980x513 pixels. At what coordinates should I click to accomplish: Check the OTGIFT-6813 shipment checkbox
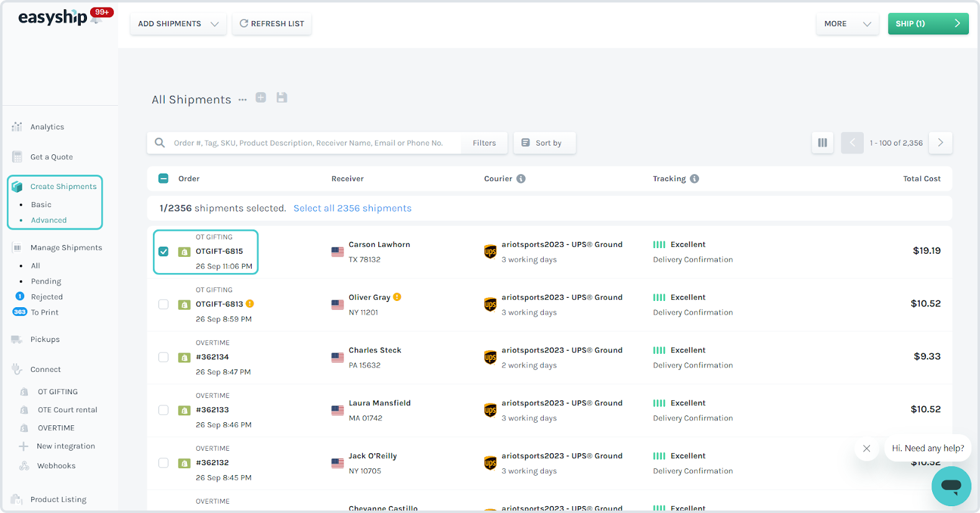[163, 305]
